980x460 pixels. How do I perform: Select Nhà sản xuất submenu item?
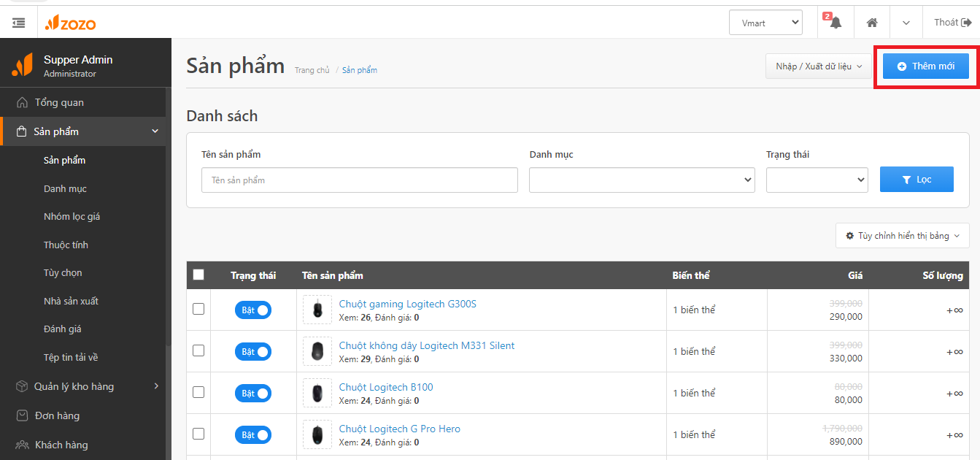(71, 301)
